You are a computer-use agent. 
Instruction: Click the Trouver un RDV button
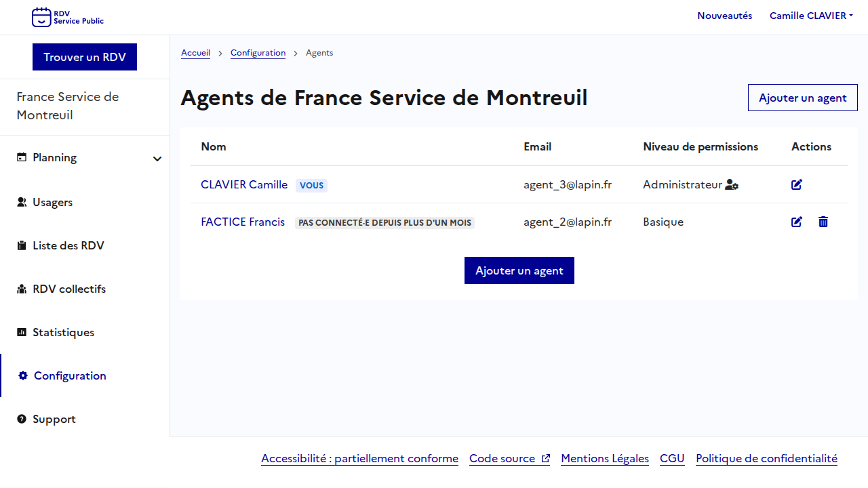coord(85,57)
